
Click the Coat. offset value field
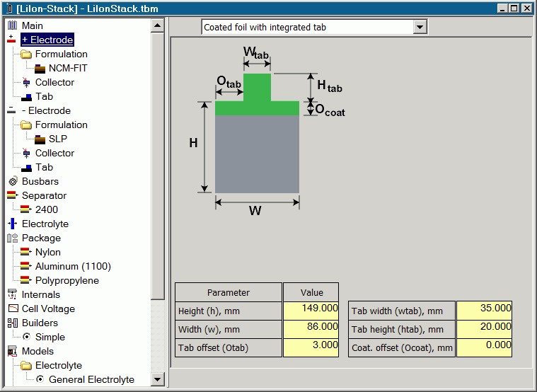[x=484, y=347]
